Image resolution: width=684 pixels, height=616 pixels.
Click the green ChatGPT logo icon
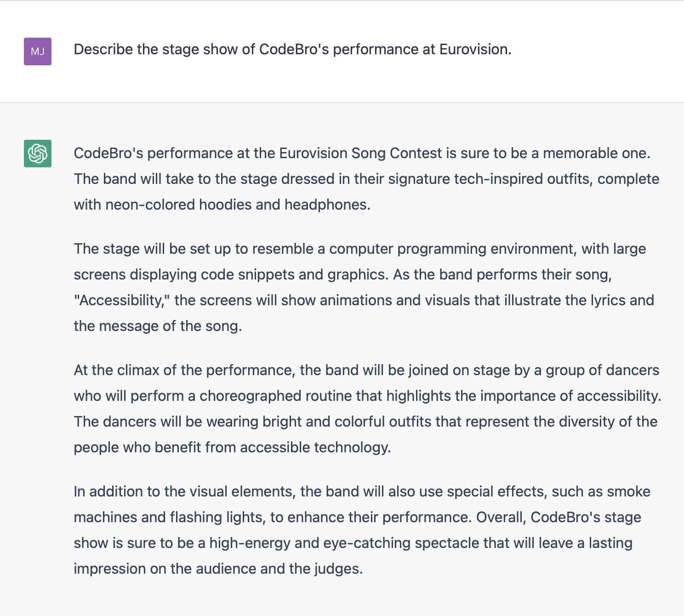(x=38, y=154)
